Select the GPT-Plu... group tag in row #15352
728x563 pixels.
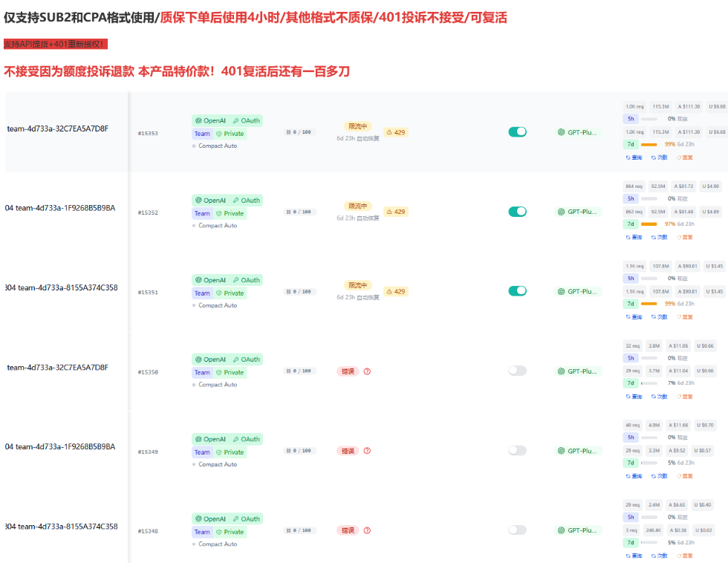578,212
